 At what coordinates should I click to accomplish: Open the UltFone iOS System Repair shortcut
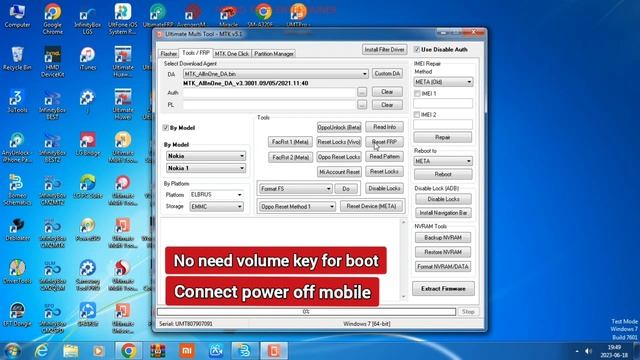tap(123, 19)
